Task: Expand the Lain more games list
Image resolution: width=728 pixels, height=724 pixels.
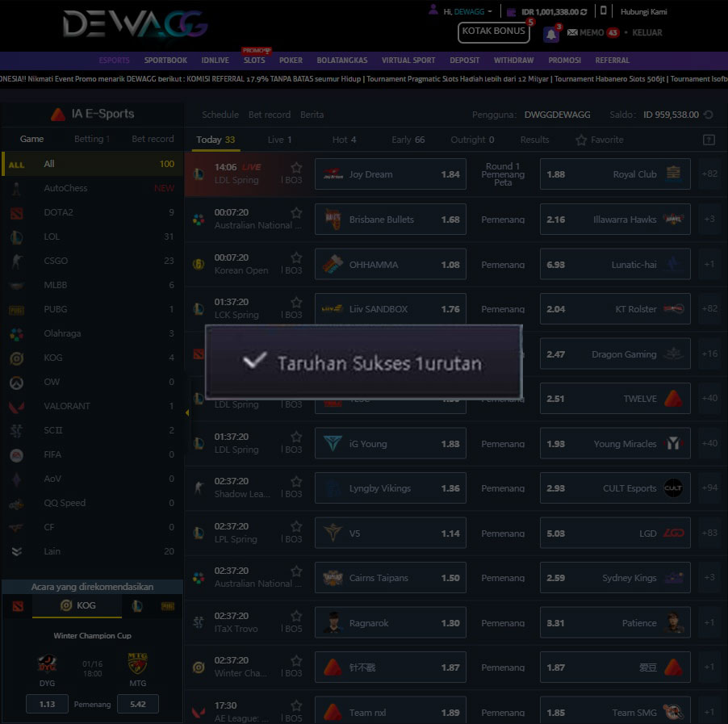Action: (92, 551)
